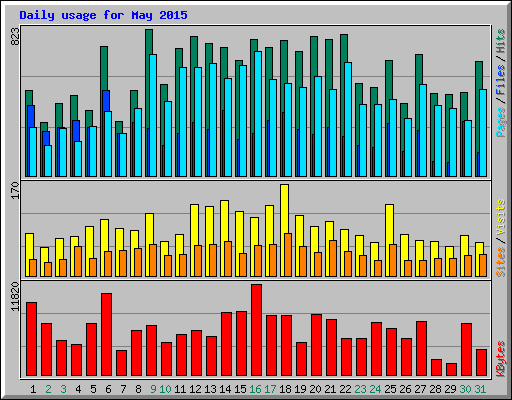The width and height of the screenshot is (512, 400).
Task: Click day label '10' on the x-axis
Action: pyautogui.click(x=165, y=389)
